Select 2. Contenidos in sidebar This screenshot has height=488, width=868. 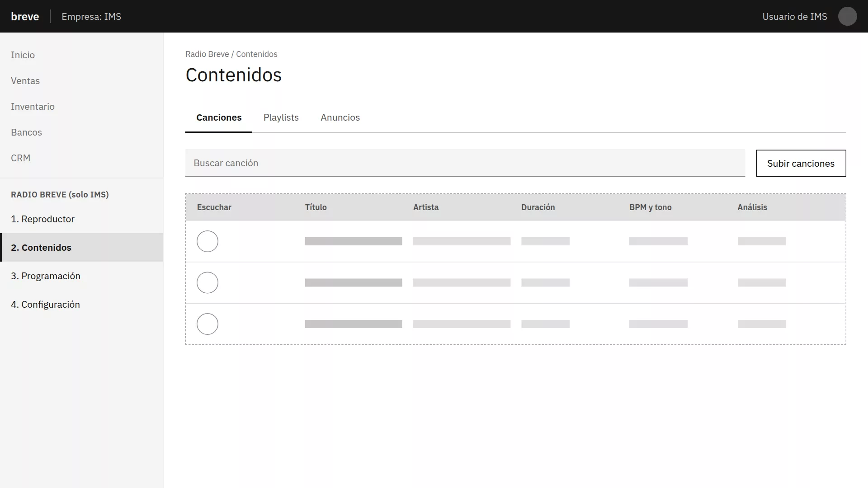(81, 248)
